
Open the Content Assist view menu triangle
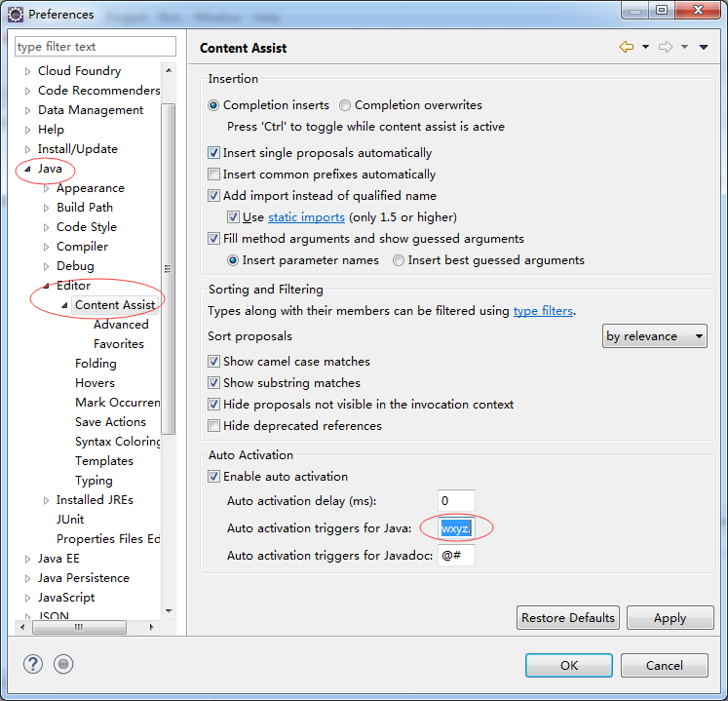704,47
